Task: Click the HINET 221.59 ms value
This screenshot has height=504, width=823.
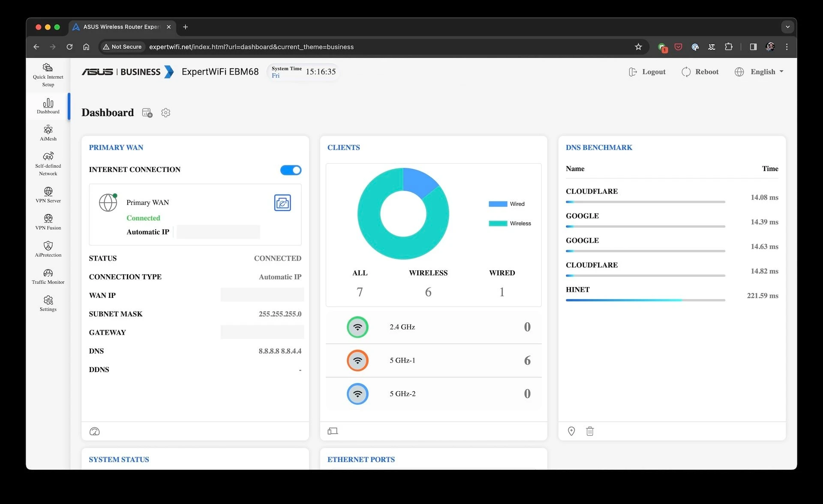Action: coord(763,296)
